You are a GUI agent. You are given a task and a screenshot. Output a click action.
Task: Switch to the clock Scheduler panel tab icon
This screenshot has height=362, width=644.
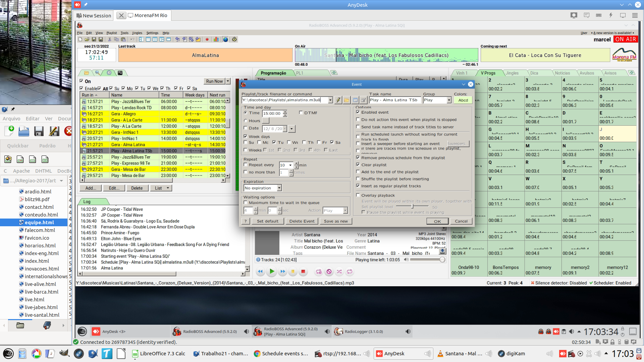click(x=109, y=73)
